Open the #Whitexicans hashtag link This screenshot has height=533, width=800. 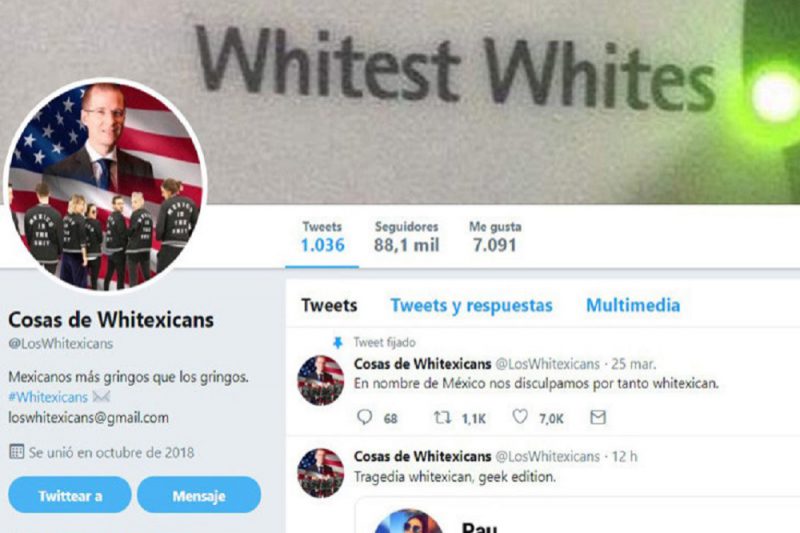coord(48,397)
